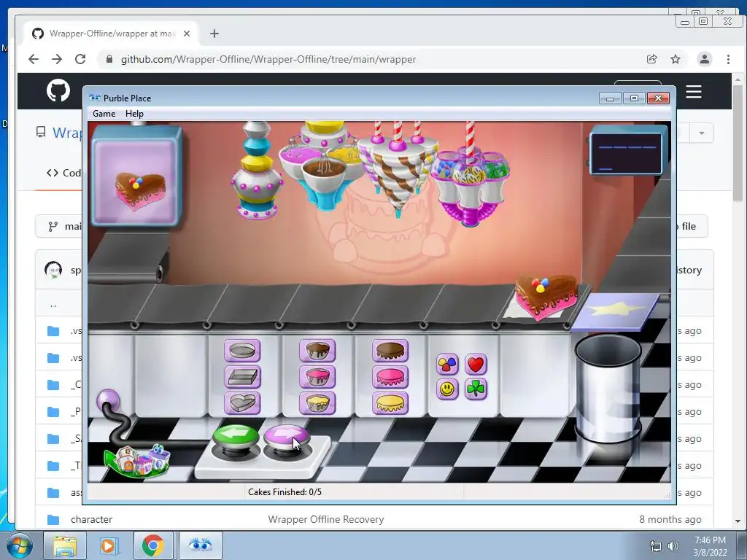Image resolution: width=747 pixels, height=560 pixels.
Task: Choose the yellow vanilla batter button
Action: pyautogui.click(x=317, y=402)
